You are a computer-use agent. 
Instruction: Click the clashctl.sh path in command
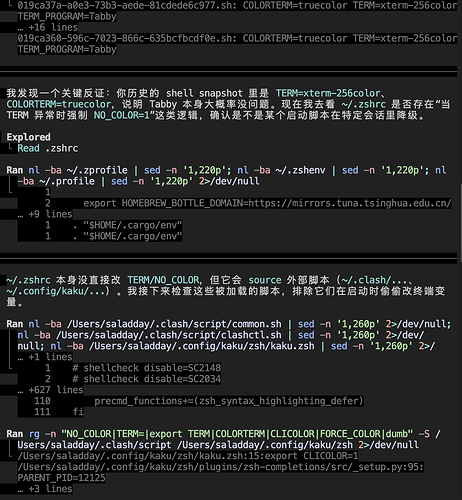coord(169,335)
